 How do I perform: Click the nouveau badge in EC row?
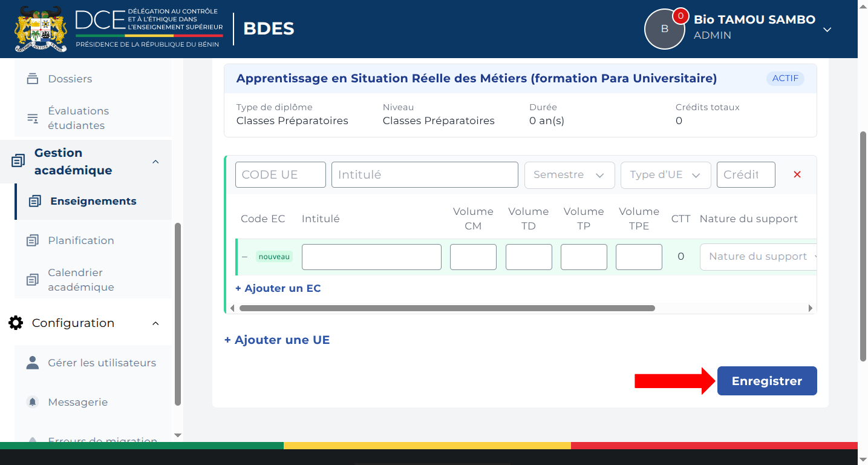[x=274, y=257]
